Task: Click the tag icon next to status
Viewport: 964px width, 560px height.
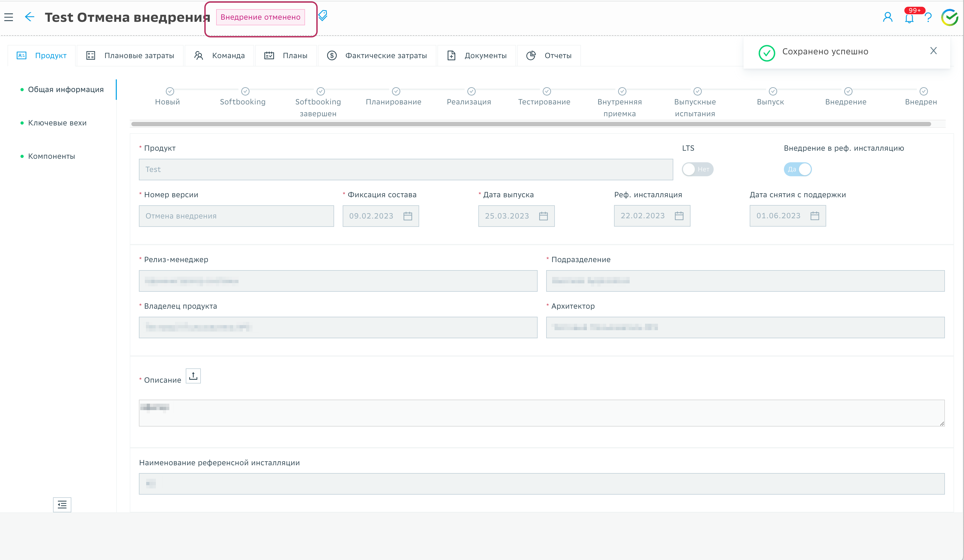Action: click(x=323, y=15)
